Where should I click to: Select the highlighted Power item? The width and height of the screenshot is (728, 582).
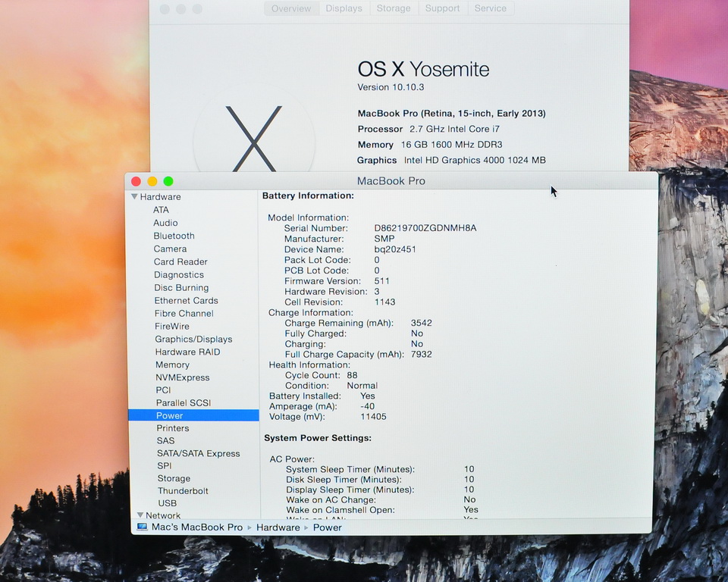(x=193, y=415)
